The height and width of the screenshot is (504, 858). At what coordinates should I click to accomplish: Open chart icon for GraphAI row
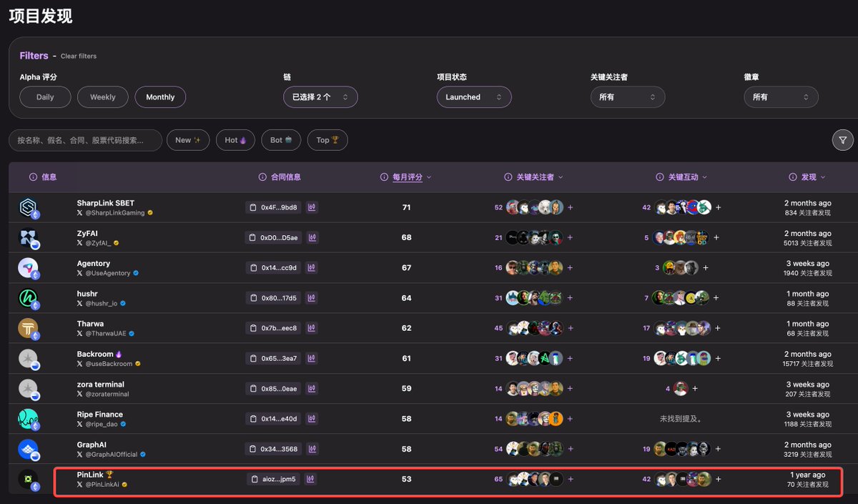(x=312, y=449)
